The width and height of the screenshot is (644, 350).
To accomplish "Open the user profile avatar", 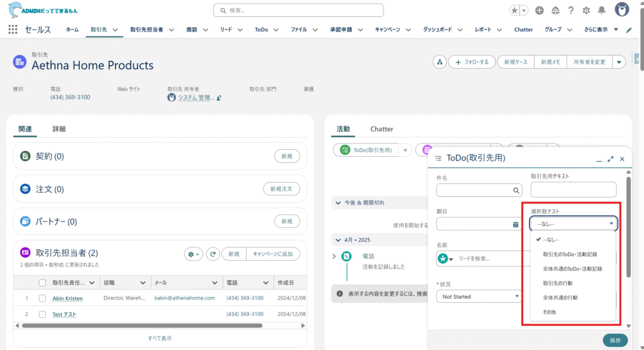I will 622,10.
